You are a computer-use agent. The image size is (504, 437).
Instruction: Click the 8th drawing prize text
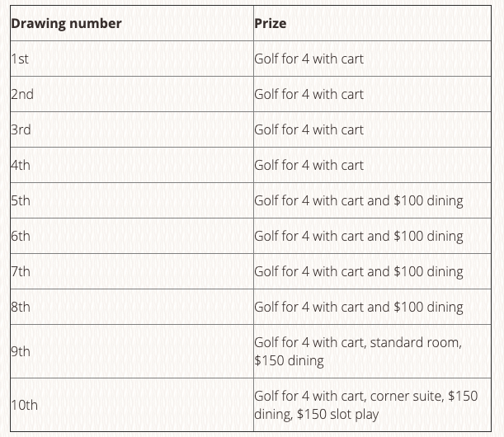click(359, 308)
